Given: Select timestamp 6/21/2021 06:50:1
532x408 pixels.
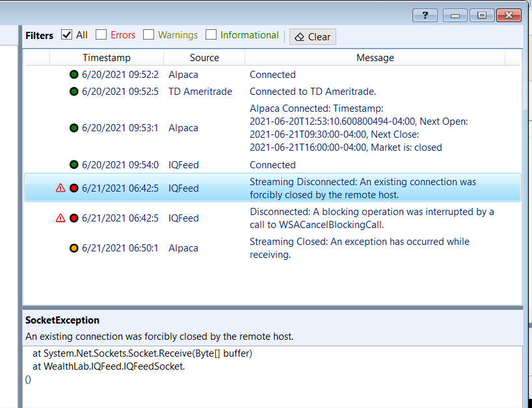Looking at the screenshot, I should [x=120, y=248].
